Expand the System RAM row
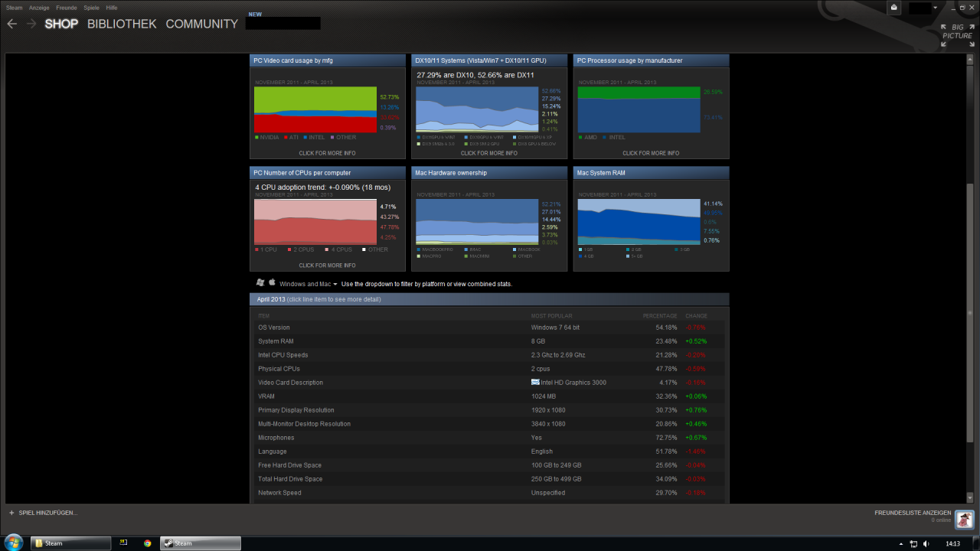Viewport: 980px width, 551px height. click(489, 341)
